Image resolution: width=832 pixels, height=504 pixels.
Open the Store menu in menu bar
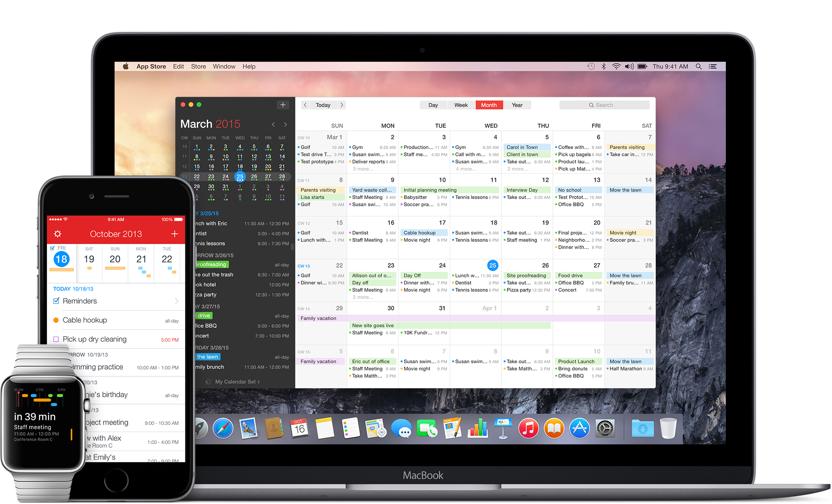click(x=198, y=66)
